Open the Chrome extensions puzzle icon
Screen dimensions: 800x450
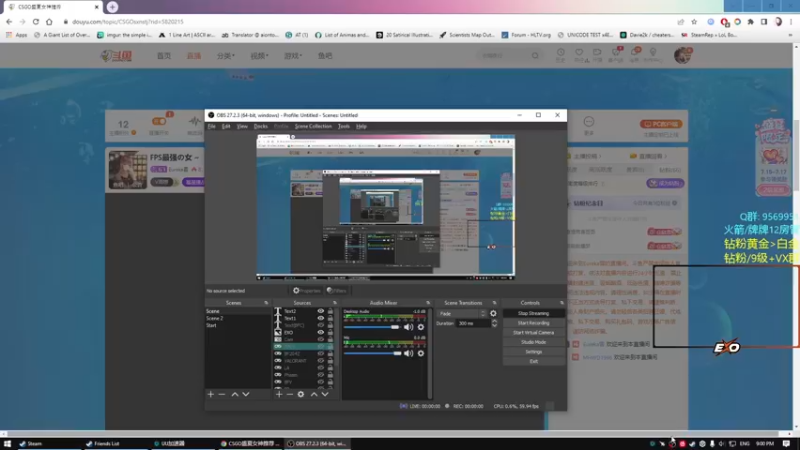tap(751, 22)
